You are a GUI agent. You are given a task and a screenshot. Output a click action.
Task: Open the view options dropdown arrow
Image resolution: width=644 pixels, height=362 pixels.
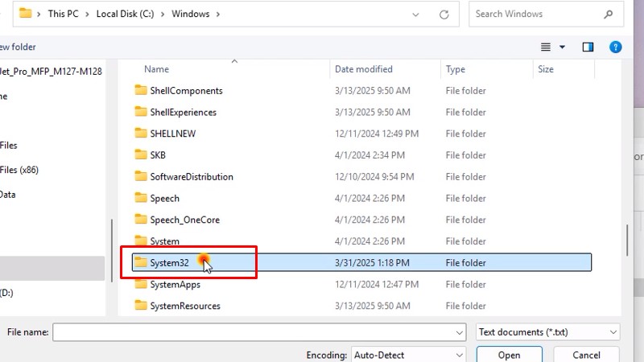click(562, 47)
